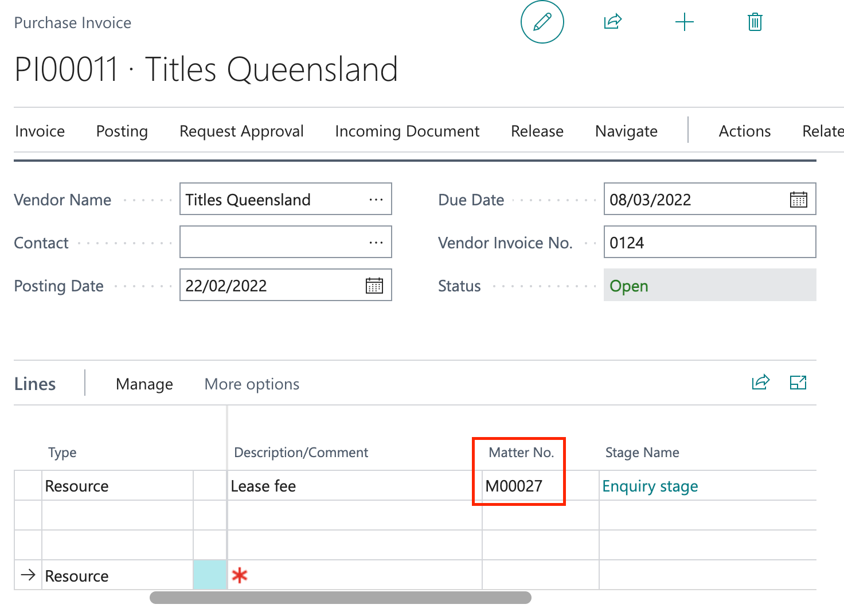The image size is (844, 616).
Task: Click the horizontal scrollbar under the lines
Action: (x=341, y=598)
